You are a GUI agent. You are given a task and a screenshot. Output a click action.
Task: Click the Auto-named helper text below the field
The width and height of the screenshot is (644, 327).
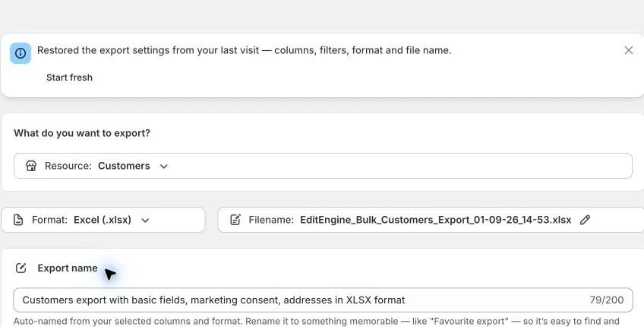pyautogui.click(x=316, y=321)
